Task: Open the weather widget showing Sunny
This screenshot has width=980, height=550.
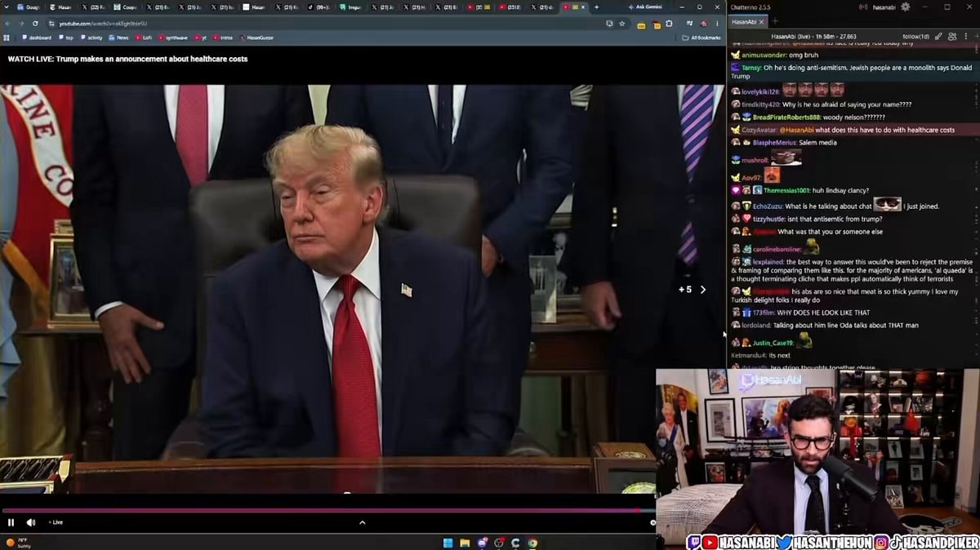Action: coord(18,542)
